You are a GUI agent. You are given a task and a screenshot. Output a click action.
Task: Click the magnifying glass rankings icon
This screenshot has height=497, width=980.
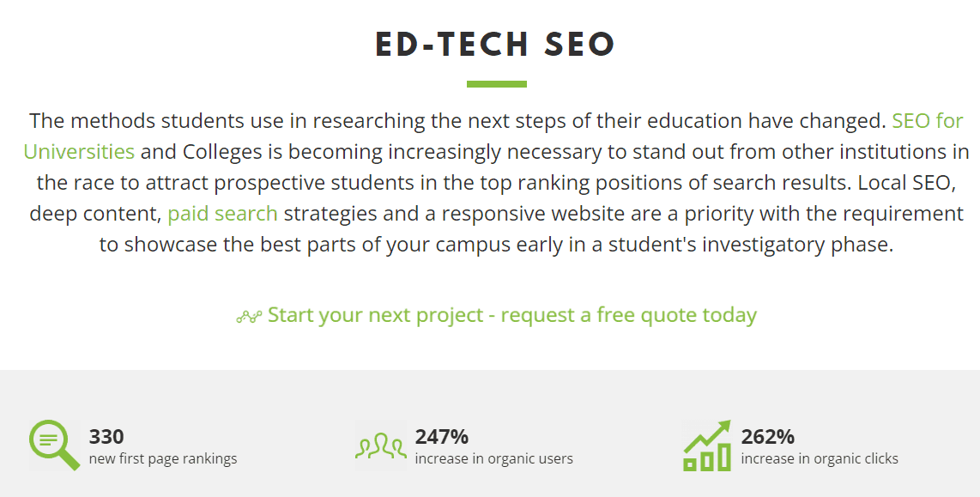[x=54, y=445]
